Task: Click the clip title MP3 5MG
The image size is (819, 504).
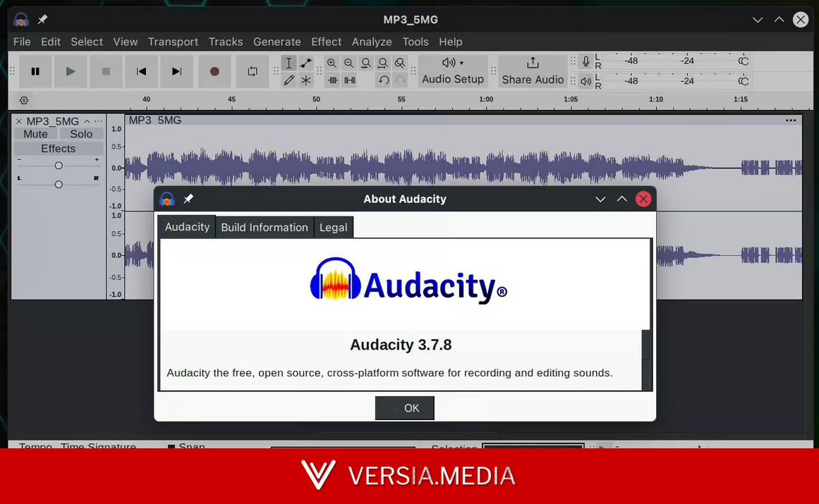Action: tap(155, 120)
